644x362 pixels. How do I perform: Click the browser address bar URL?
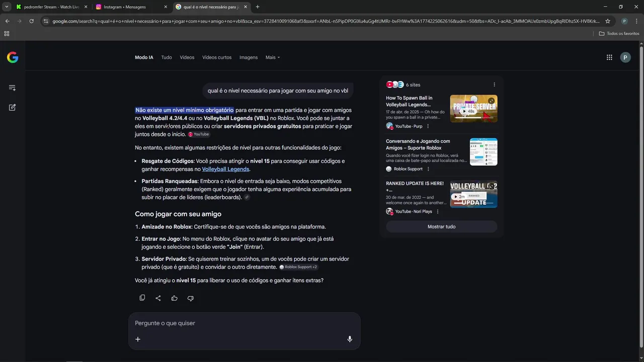click(326, 21)
